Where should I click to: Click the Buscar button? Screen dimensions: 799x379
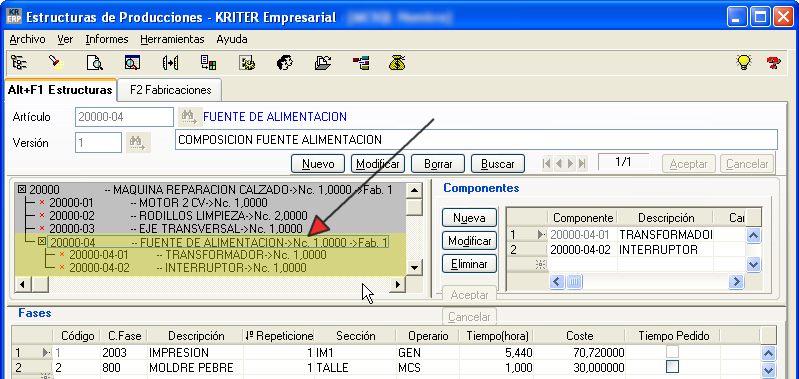(498, 164)
